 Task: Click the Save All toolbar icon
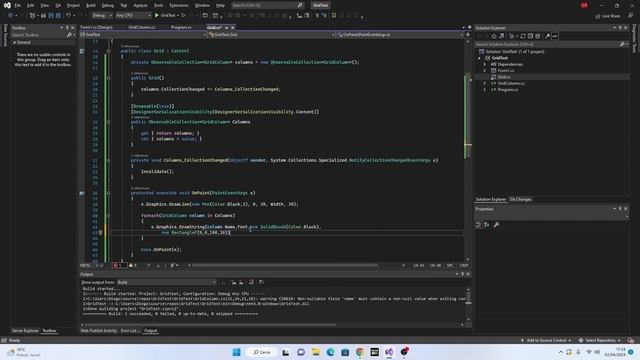58,16
